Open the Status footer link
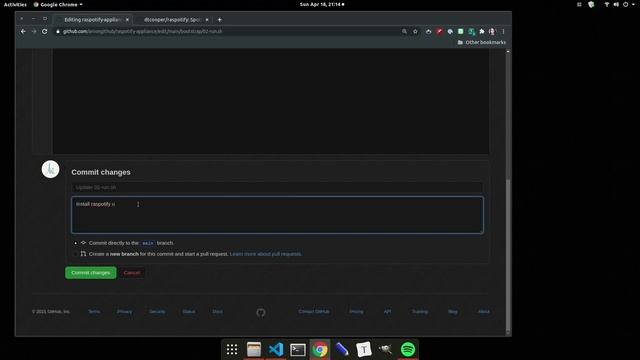 coord(189,311)
